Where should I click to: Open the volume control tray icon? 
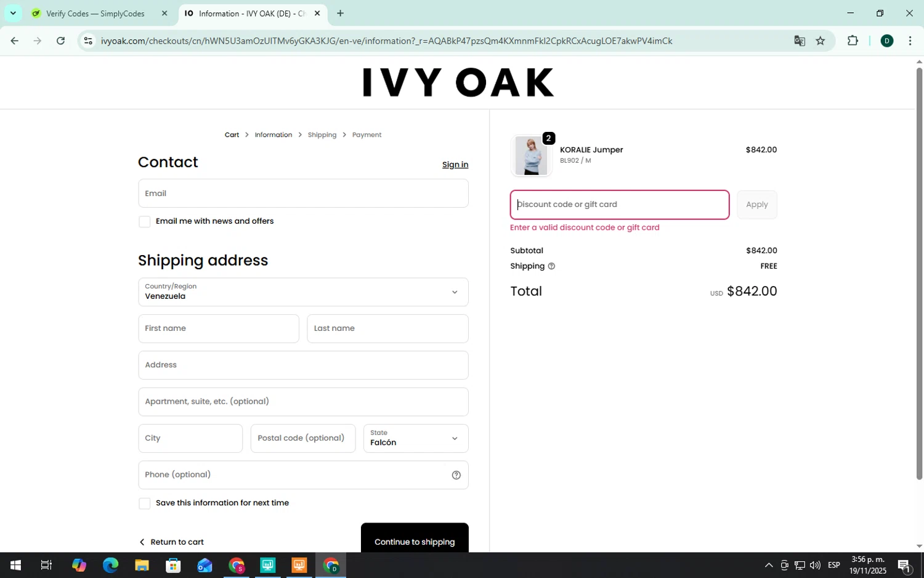815,565
